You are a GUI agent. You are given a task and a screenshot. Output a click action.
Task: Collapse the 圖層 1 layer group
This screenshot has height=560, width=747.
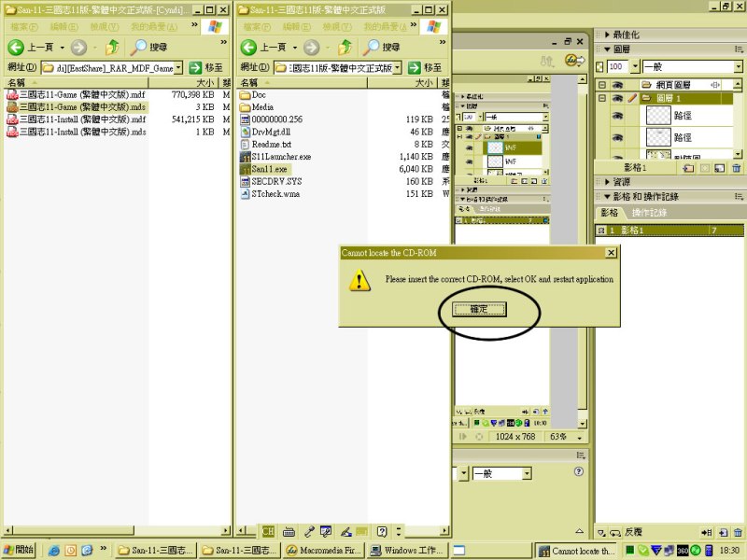(x=602, y=99)
